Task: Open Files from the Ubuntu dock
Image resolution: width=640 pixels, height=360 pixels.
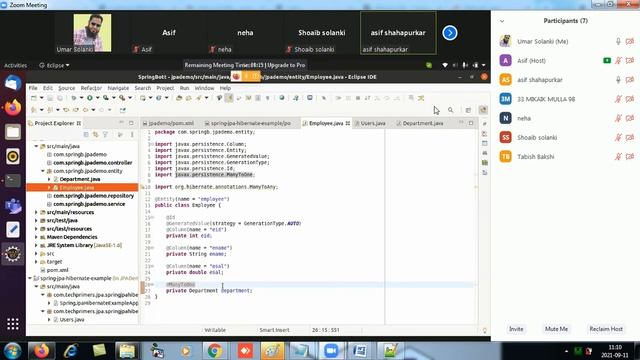Action: point(13,132)
